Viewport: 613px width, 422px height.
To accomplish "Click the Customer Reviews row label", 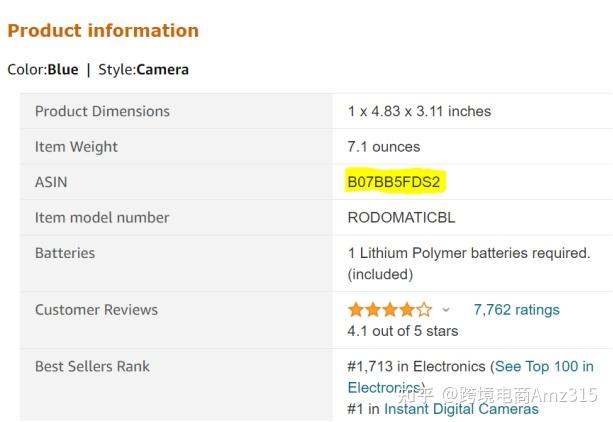I will [x=96, y=310].
